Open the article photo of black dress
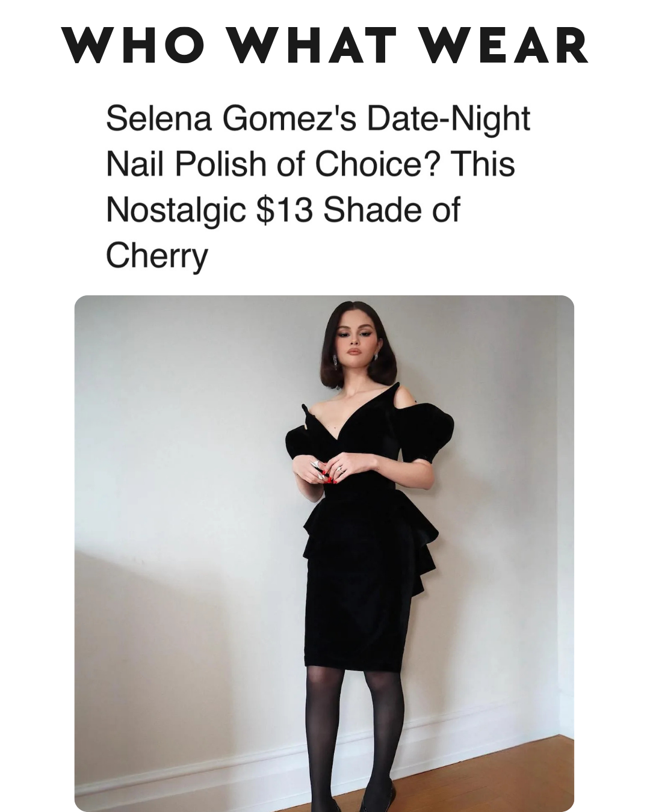The height and width of the screenshot is (812, 650). (x=324, y=553)
